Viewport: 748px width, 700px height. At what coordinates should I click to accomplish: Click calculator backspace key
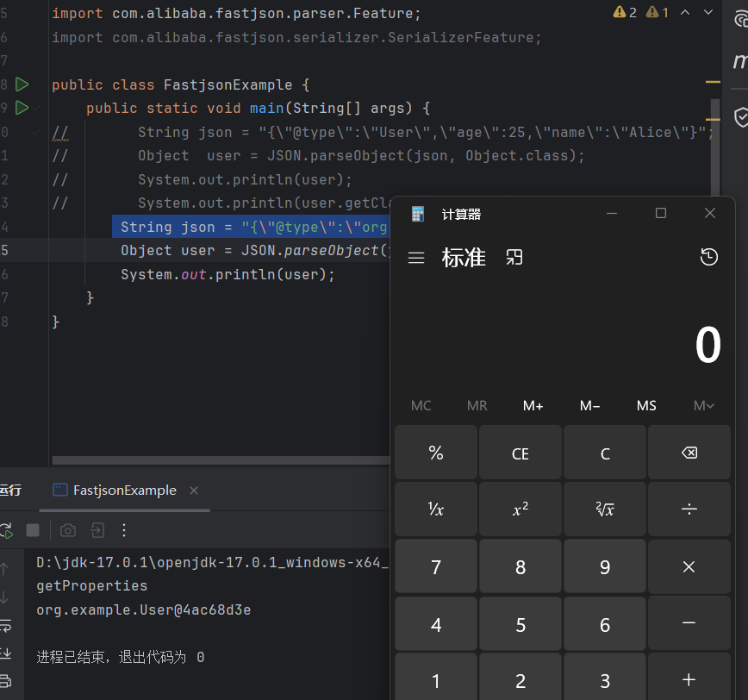(689, 453)
